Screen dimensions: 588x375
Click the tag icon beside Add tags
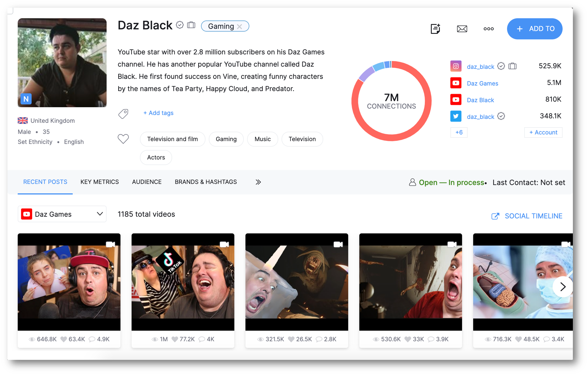123,114
